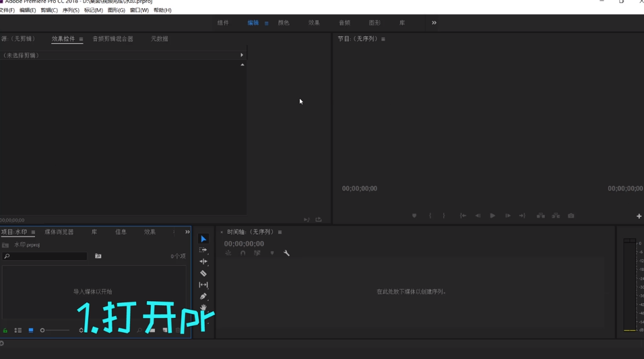
Task: Click Add Marker in Program monitor
Action: [414, 216]
